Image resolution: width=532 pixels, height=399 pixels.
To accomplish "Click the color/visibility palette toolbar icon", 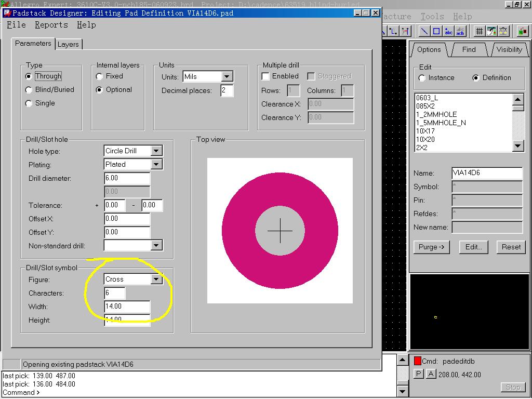I will 491,31.
